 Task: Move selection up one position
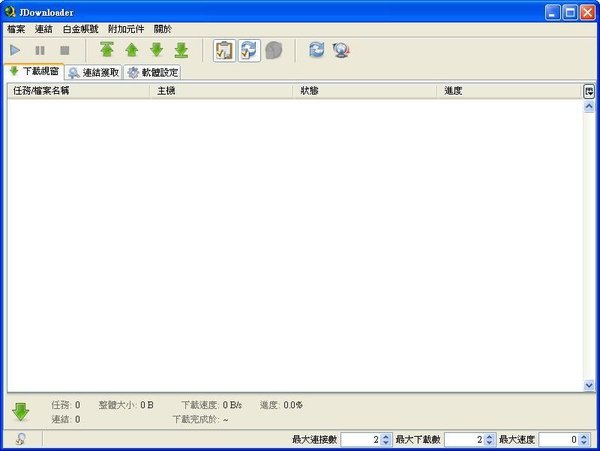[x=132, y=50]
